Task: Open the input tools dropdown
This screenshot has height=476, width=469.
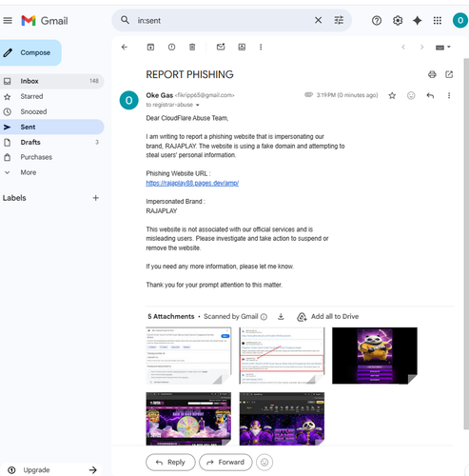Action: (x=443, y=48)
